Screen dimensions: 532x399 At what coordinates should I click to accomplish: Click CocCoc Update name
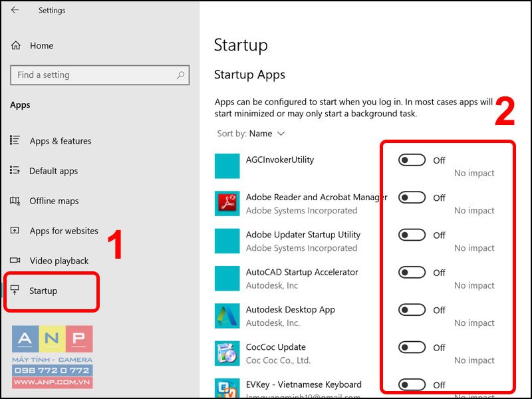tap(276, 347)
